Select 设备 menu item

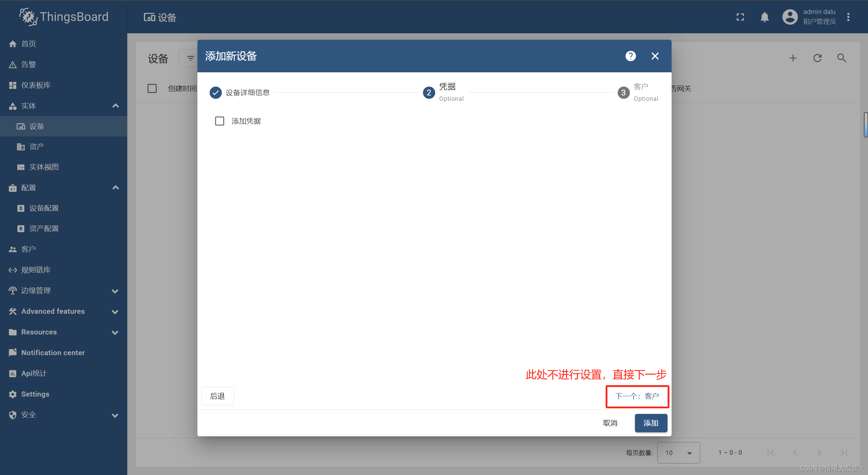pyautogui.click(x=36, y=126)
